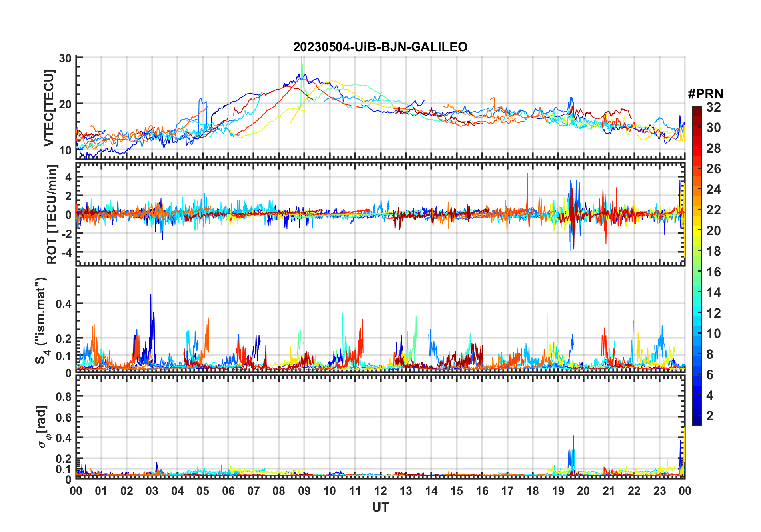Click colorbar tick label 32
Image resolution: width=761 pixels, height=532 pixels.
pos(713,107)
